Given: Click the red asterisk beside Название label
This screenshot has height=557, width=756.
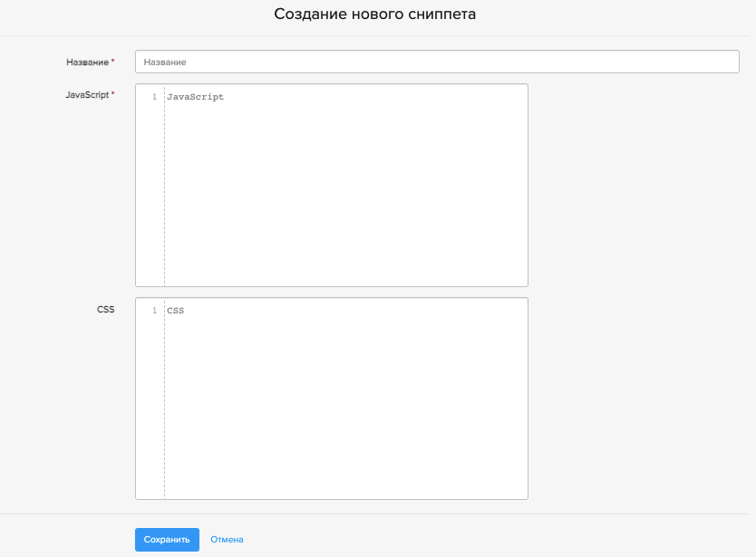Looking at the screenshot, I should coord(113,62).
